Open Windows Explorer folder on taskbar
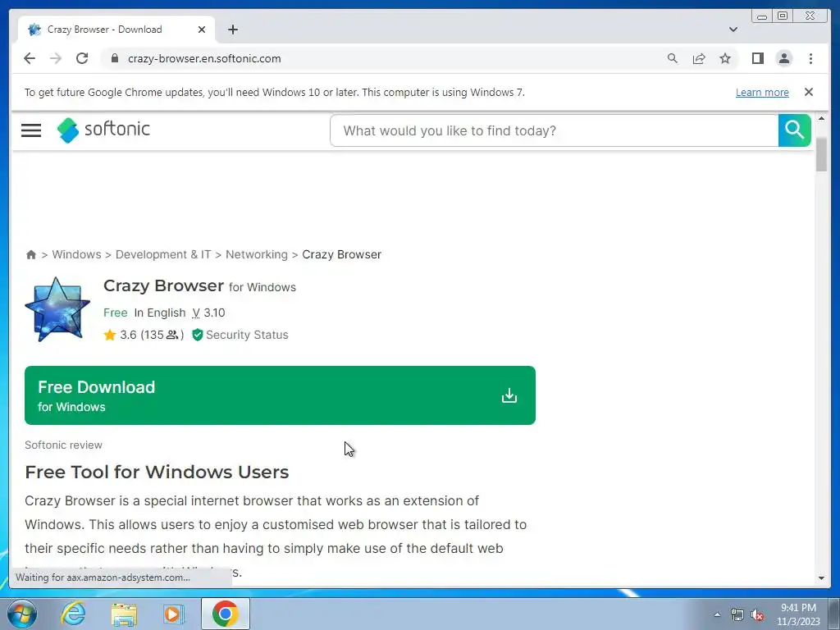This screenshot has height=630, width=840. point(124,614)
